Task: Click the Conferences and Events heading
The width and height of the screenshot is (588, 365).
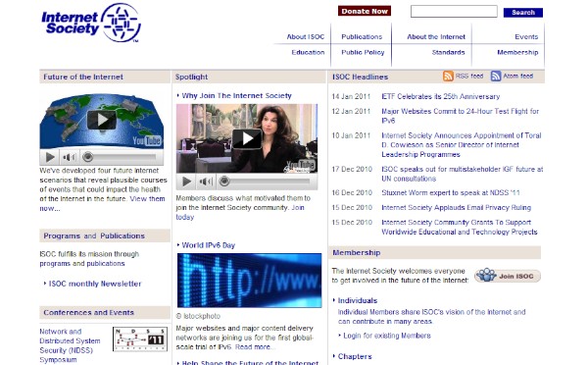Action: (88, 312)
